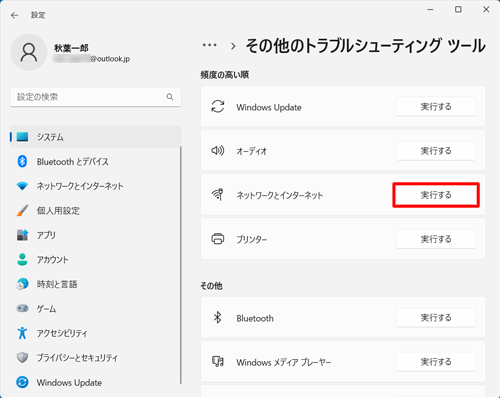Screen dimensions: 500x398
Task: Click the Windows Update troubleshooter refresh icon
Action: [218, 107]
